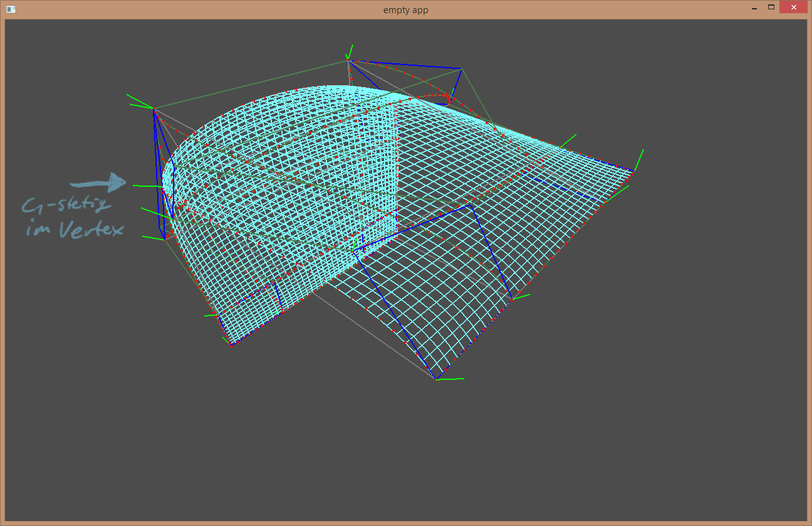Image resolution: width=812 pixels, height=526 pixels.
Task: Maximize the empty app window
Action: 771,8
